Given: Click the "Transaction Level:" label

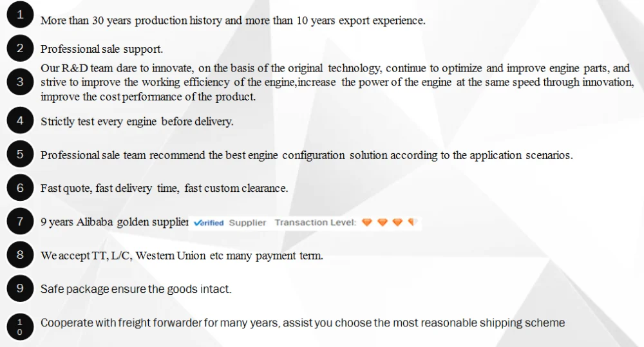Looking at the screenshot, I should coord(315,223).
